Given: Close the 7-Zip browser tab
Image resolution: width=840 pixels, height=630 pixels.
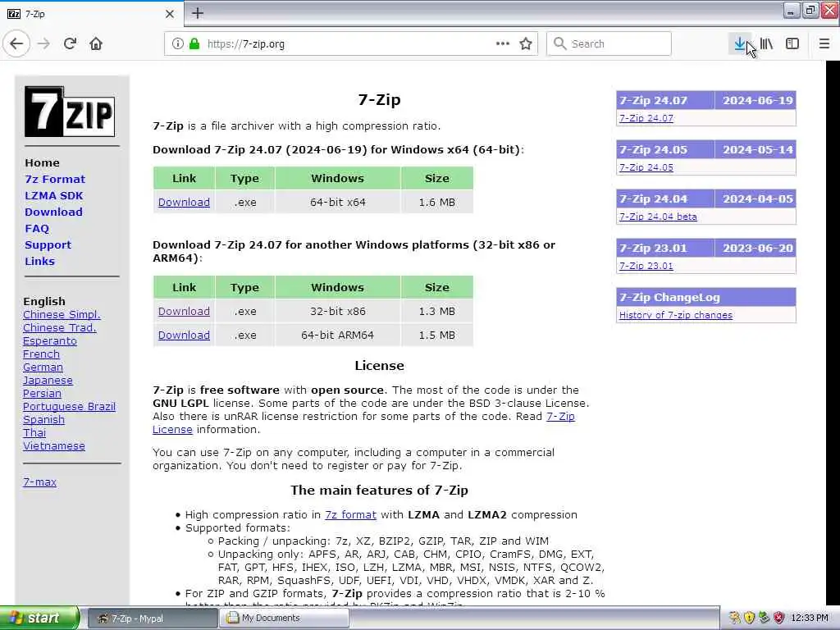Looking at the screenshot, I should [x=169, y=14].
